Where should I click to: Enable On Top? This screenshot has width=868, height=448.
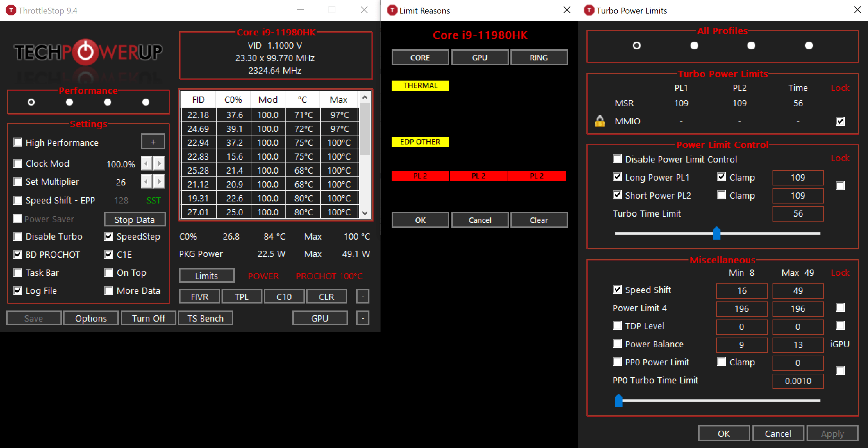109,273
